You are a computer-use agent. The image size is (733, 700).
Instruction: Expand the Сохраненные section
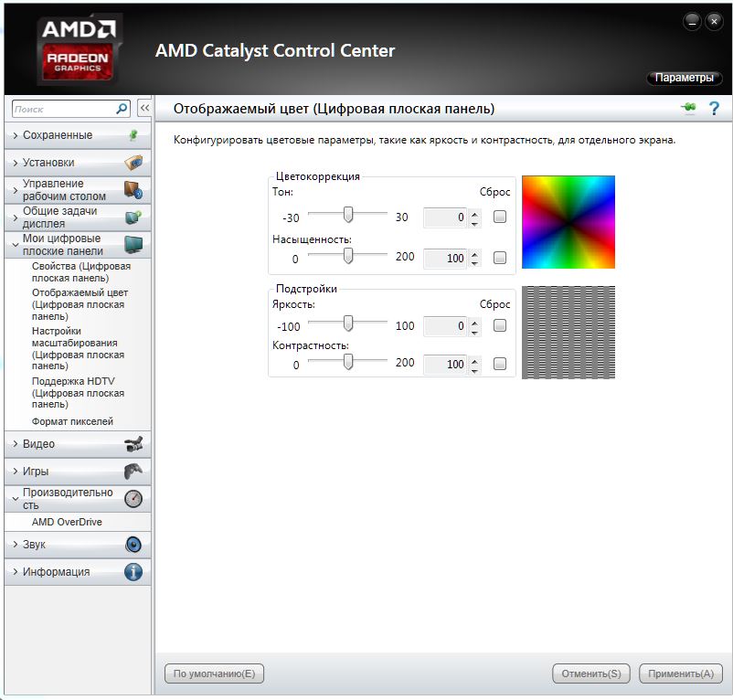pos(16,135)
